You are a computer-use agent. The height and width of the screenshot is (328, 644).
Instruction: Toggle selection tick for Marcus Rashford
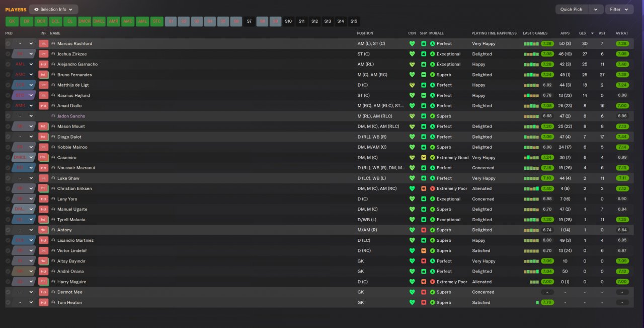(x=8, y=44)
